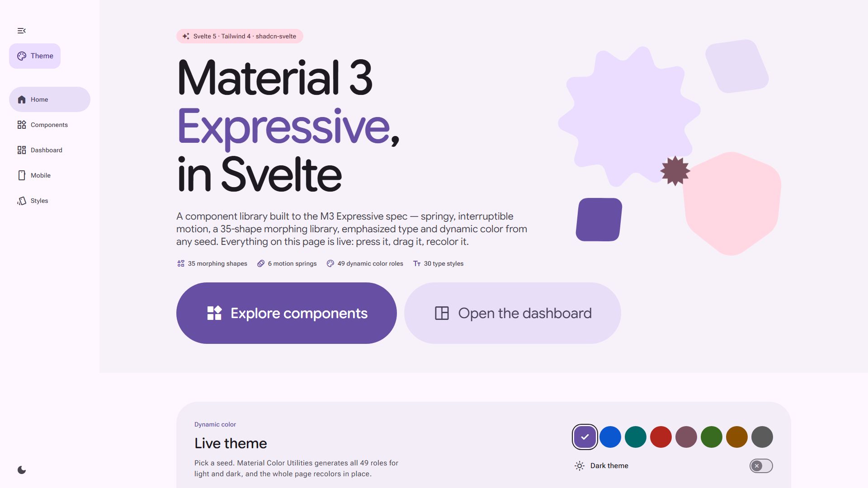Viewport: 868px width, 488px height.
Task: Open the Components page
Action: pyautogui.click(x=50, y=125)
